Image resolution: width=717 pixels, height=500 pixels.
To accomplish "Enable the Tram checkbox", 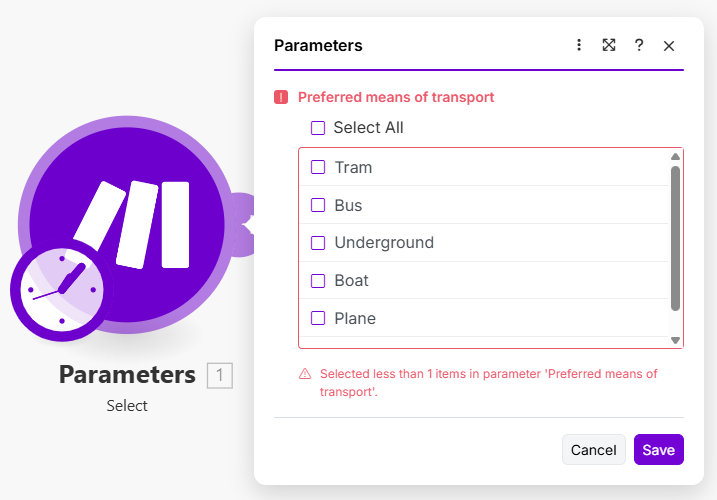I will [x=318, y=167].
